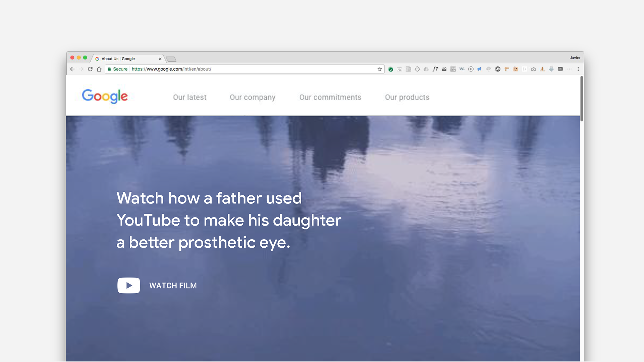This screenshot has width=644, height=362.
Task: Go to Our commitments section
Action: tap(330, 97)
